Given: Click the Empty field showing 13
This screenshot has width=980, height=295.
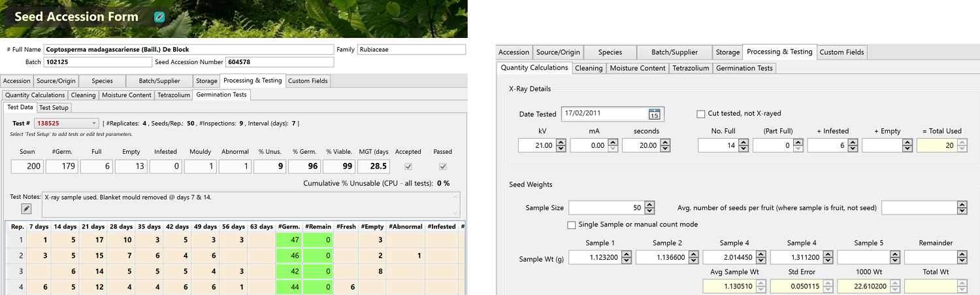Looking at the screenshot, I should 131,166.
